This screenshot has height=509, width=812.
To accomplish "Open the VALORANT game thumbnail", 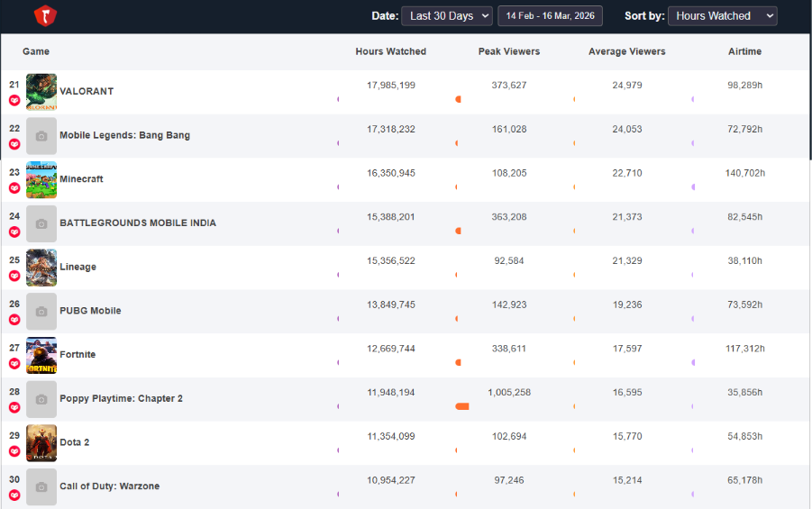I will 41,92.
